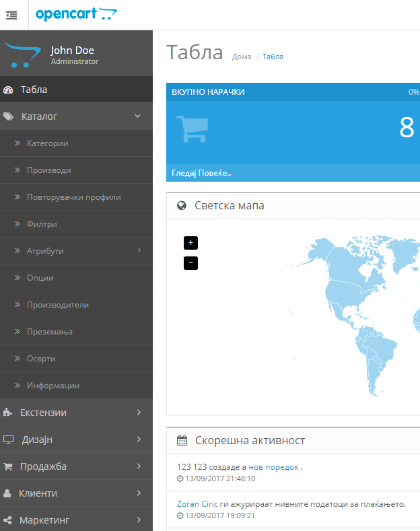
Task: Click Гледај Повеќе link on orders tile
Action: click(x=201, y=173)
